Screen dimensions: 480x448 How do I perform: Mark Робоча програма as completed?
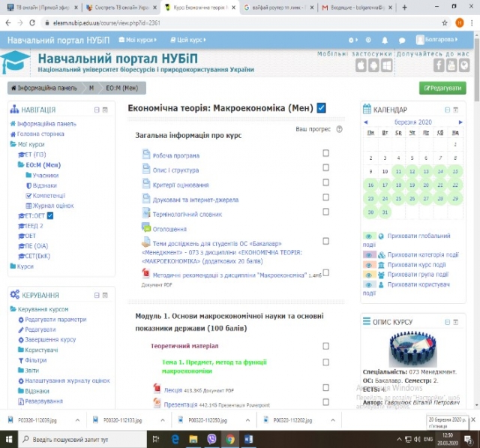325,153
